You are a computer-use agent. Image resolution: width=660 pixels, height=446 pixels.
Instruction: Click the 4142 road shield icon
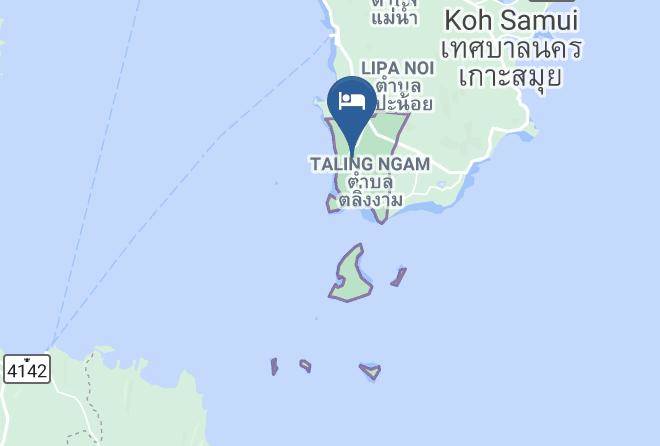click(27, 369)
